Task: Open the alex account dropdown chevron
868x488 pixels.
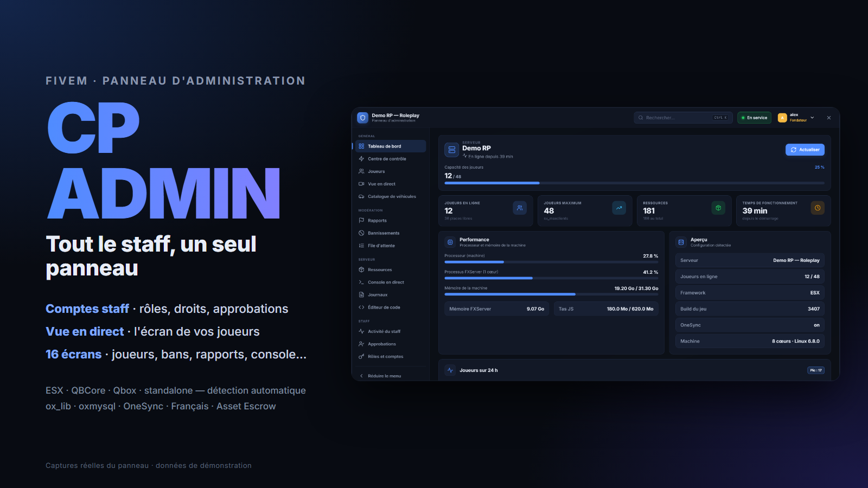Action: tap(812, 118)
